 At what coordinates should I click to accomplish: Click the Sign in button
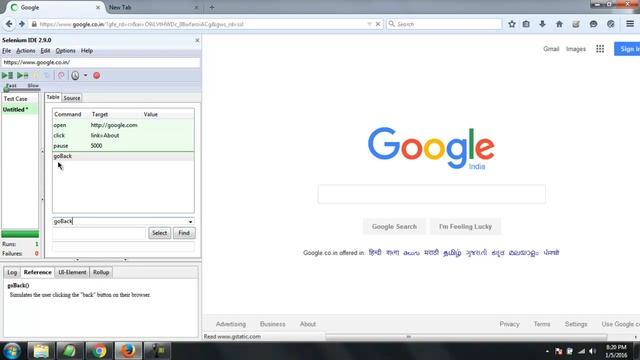tap(627, 49)
